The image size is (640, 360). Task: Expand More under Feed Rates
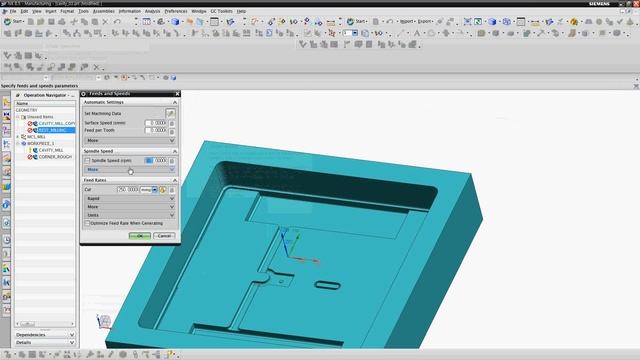pyautogui.click(x=130, y=207)
